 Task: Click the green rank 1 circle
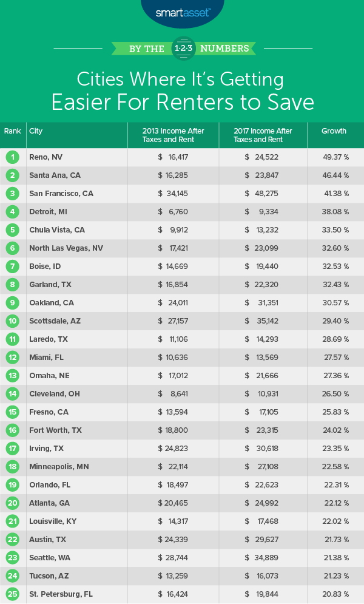coord(13,157)
